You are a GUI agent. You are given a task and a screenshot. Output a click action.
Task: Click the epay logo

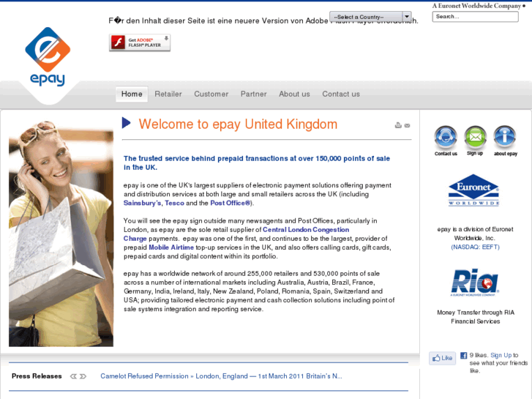pyautogui.click(x=48, y=56)
